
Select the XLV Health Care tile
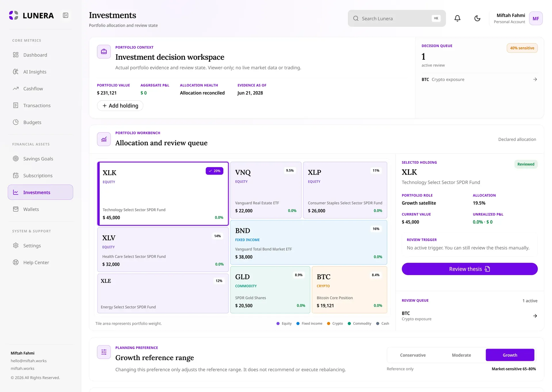click(x=163, y=250)
